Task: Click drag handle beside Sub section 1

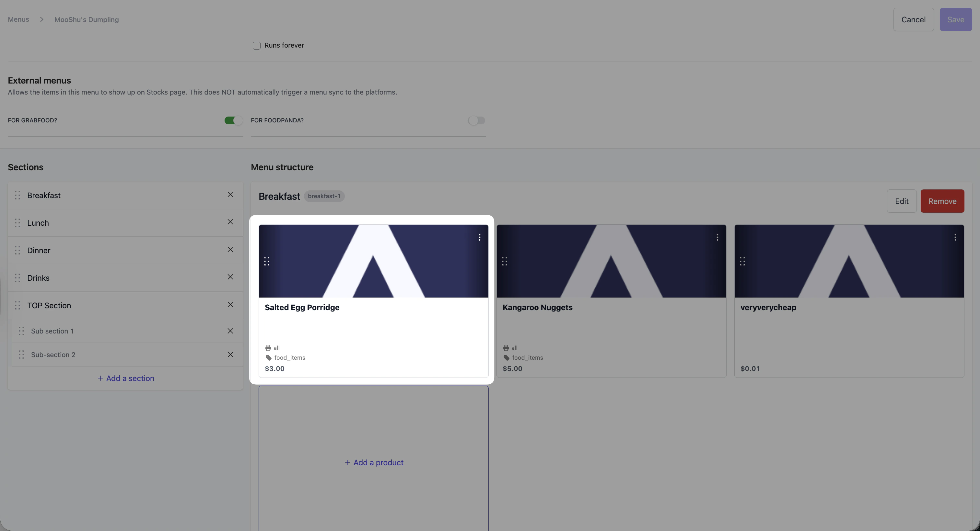Action: [21, 331]
